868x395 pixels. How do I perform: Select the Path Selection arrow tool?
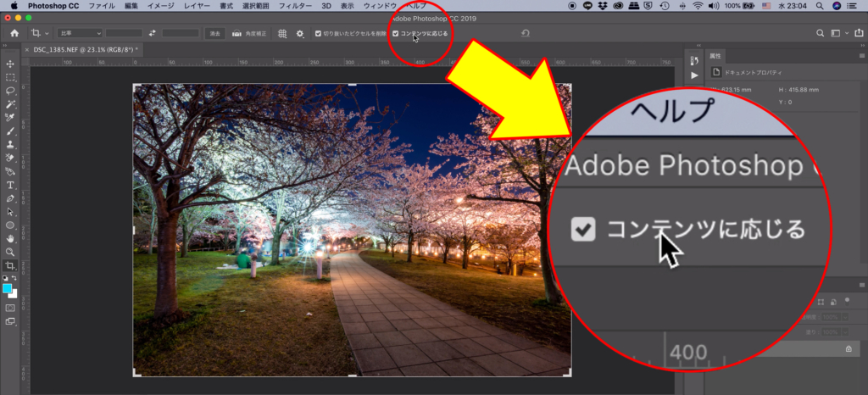(10, 212)
